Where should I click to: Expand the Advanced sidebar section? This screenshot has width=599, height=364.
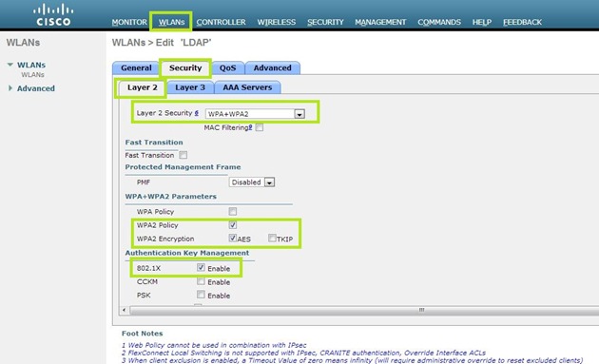(x=10, y=88)
